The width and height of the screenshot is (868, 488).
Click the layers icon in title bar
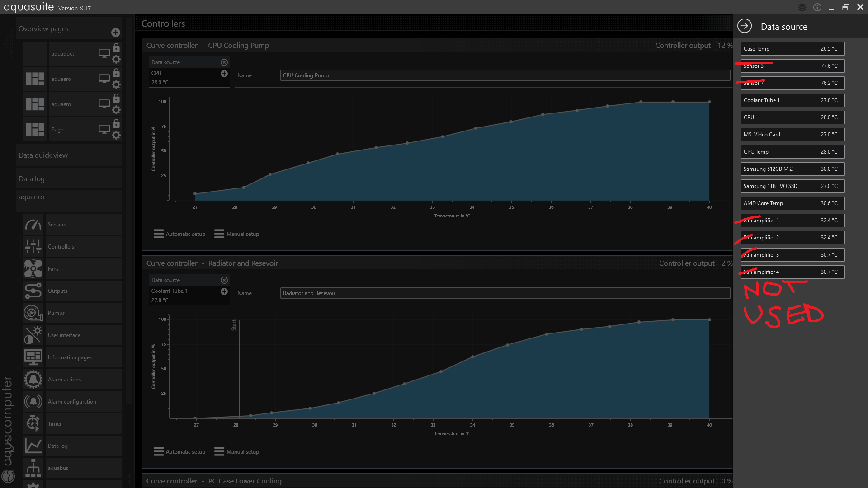pyautogui.click(x=802, y=7)
